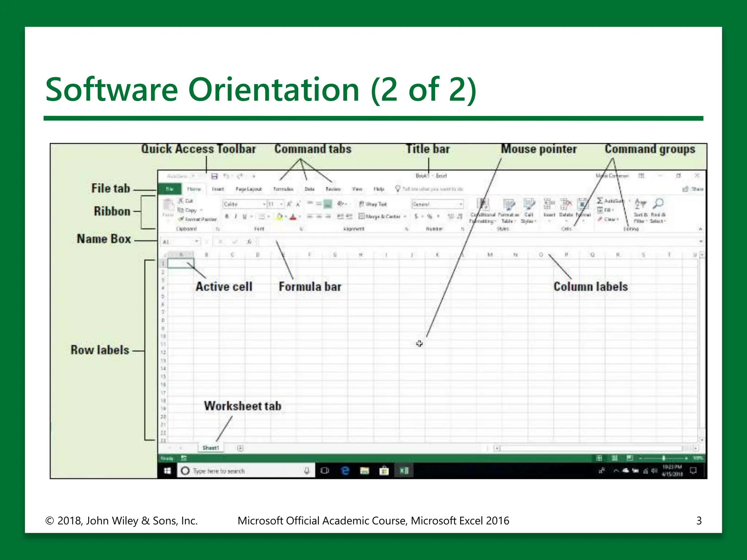
Task: Open the Format as Table dropdown
Action: tap(508, 211)
